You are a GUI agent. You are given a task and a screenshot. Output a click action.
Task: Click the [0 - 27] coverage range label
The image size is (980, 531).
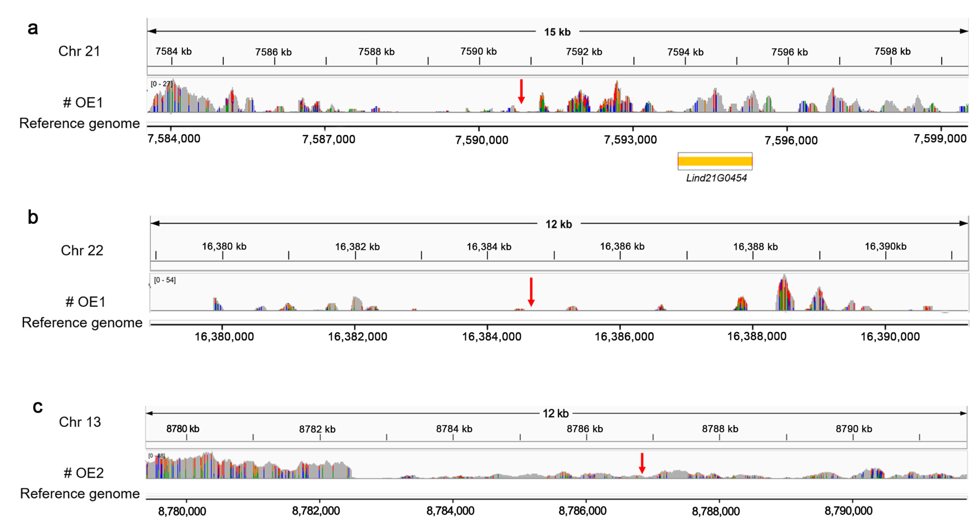[x=162, y=84]
